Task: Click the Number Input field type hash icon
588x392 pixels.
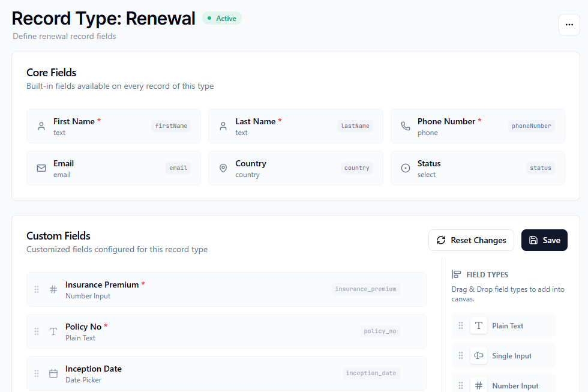Action: [x=479, y=385]
